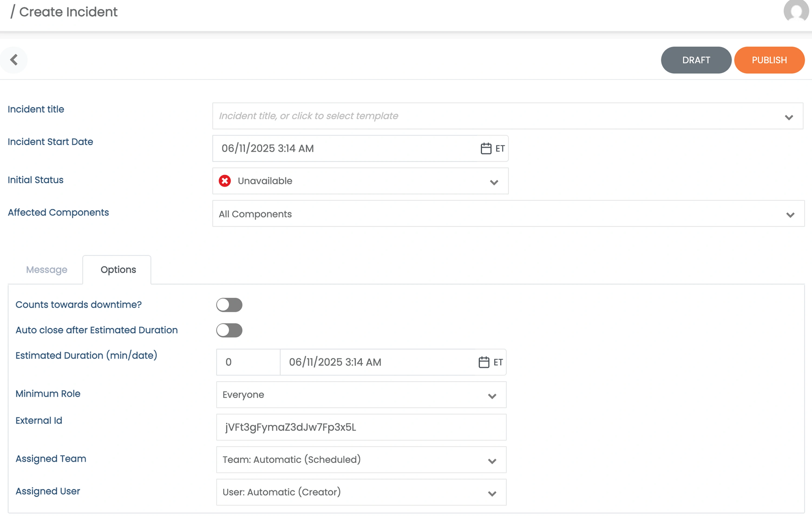
Task: Click chevron in Incident title field
Action: pos(788,117)
